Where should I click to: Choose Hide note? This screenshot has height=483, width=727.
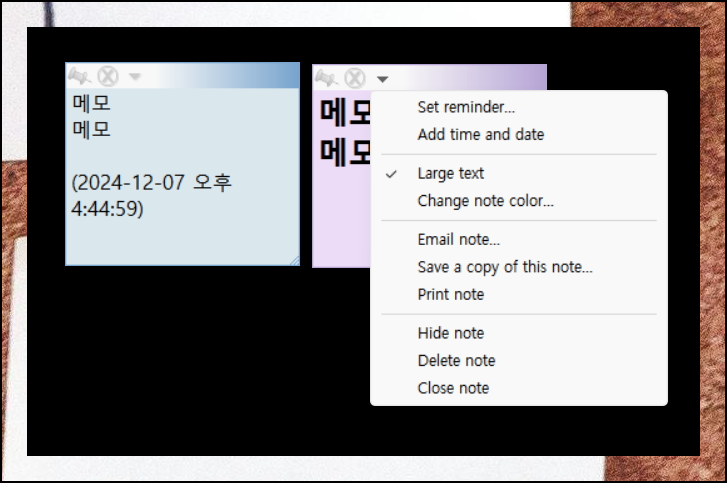(519, 333)
